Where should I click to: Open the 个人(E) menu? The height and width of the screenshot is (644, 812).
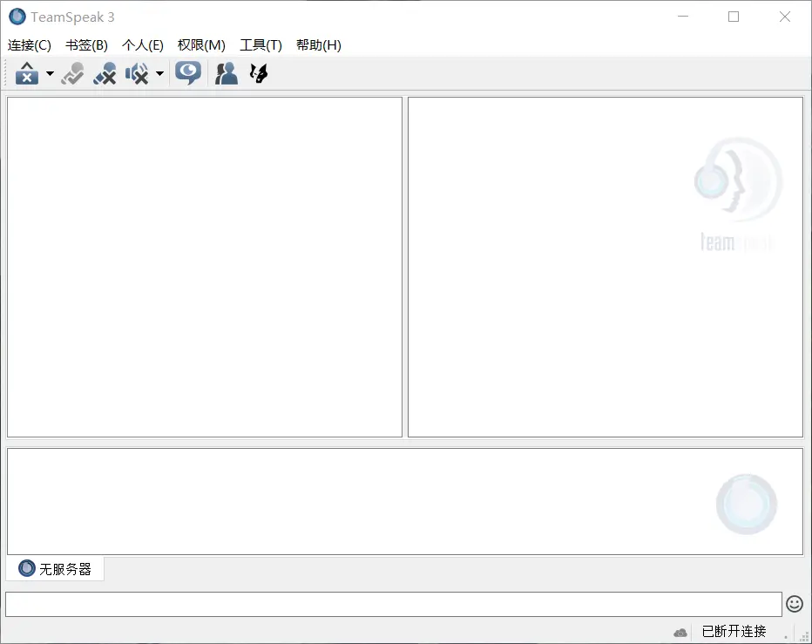(x=143, y=45)
